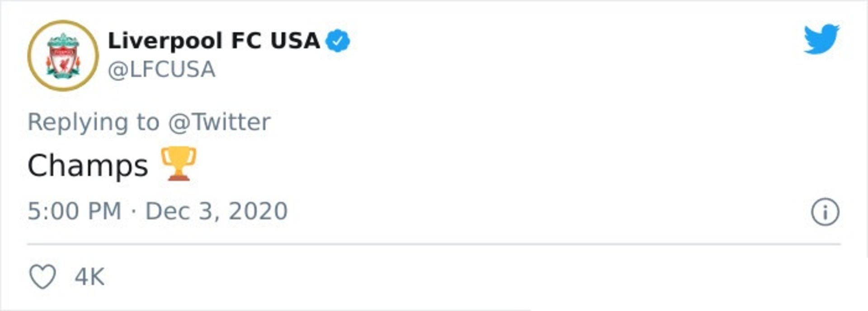The height and width of the screenshot is (311, 868).
Task: Like the tweet with the heart icon
Action: pyautogui.click(x=43, y=276)
